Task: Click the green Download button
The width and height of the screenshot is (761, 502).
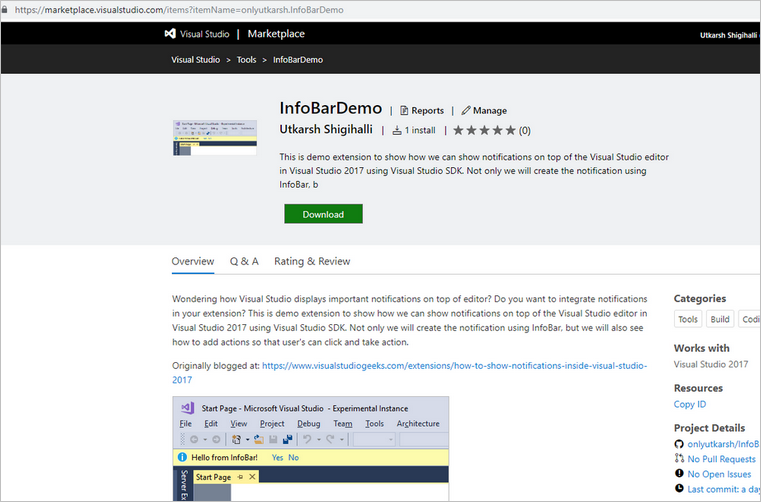Action: coord(323,214)
